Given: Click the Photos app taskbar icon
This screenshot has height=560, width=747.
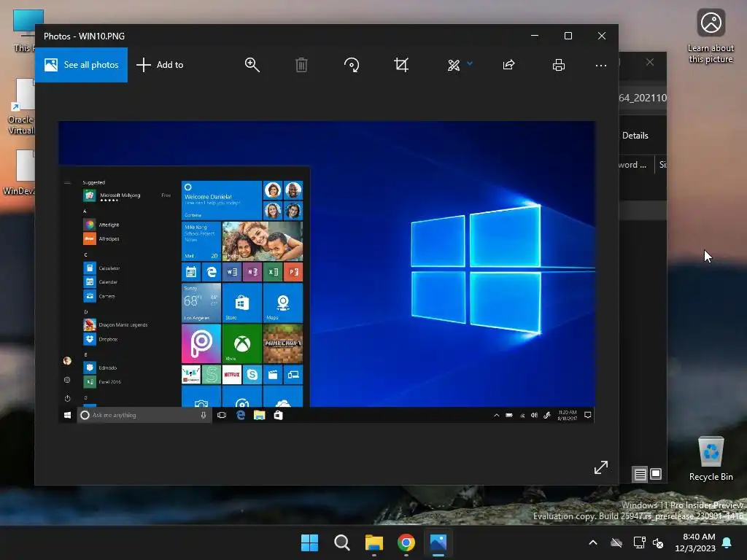Looking at the screenshot, I should (438, 542).
